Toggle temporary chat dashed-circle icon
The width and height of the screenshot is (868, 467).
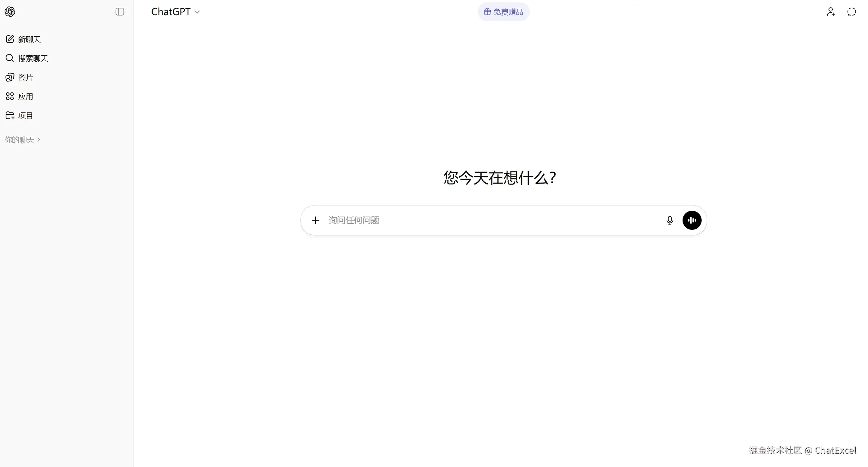point(851,12)
